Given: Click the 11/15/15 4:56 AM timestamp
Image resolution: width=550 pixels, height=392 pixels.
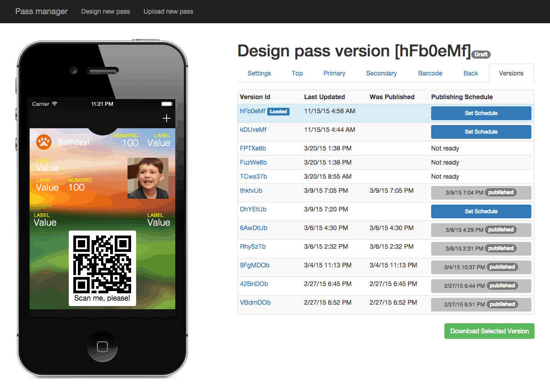Looking at the screenshot, I should (x=330, y=111).
